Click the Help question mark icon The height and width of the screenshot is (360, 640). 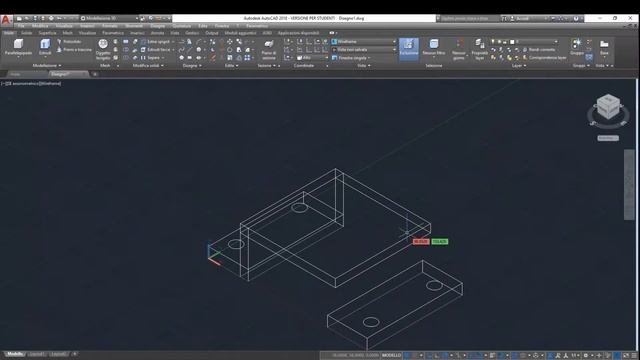[x=576, y=18]
